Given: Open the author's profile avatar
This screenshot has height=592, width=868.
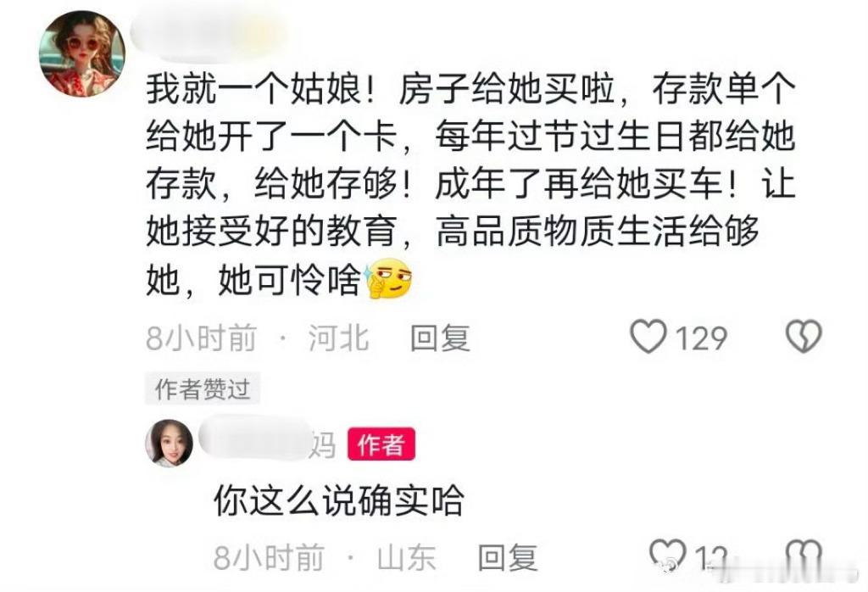Looking at the screenshot, I should coord(169,443).
